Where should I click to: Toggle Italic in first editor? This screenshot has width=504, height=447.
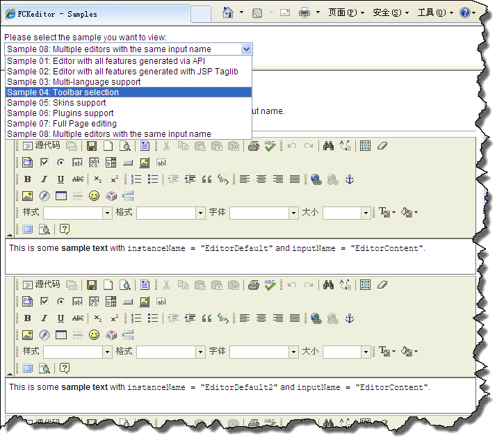point(44,179)
